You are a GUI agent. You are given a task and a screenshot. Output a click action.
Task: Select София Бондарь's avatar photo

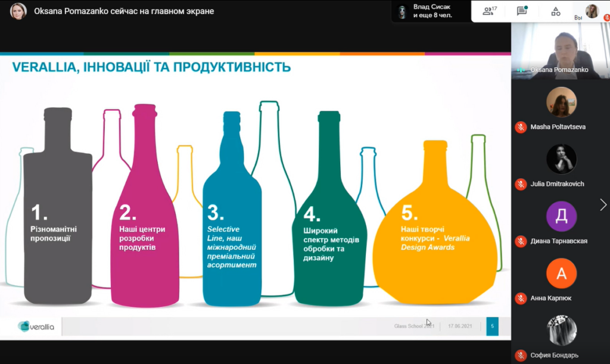coord(561,330)
